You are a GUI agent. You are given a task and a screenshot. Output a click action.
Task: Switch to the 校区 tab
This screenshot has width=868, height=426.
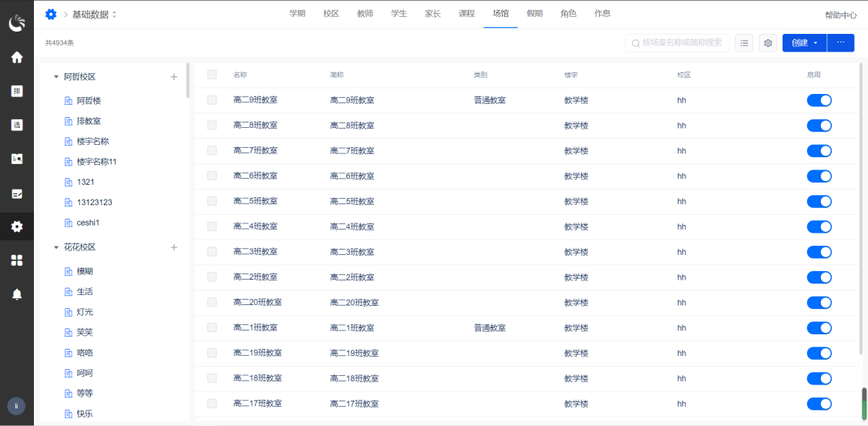(x=331, y=14)
